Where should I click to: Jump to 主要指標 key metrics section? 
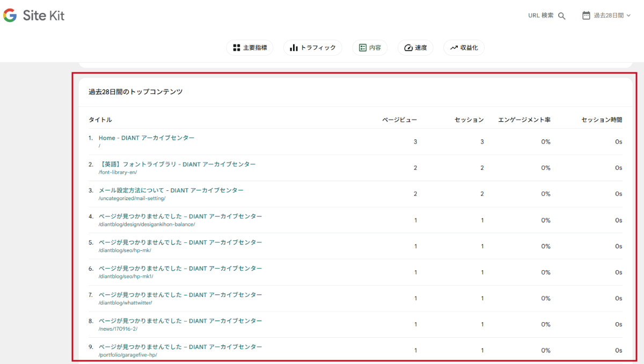point(250,48)
